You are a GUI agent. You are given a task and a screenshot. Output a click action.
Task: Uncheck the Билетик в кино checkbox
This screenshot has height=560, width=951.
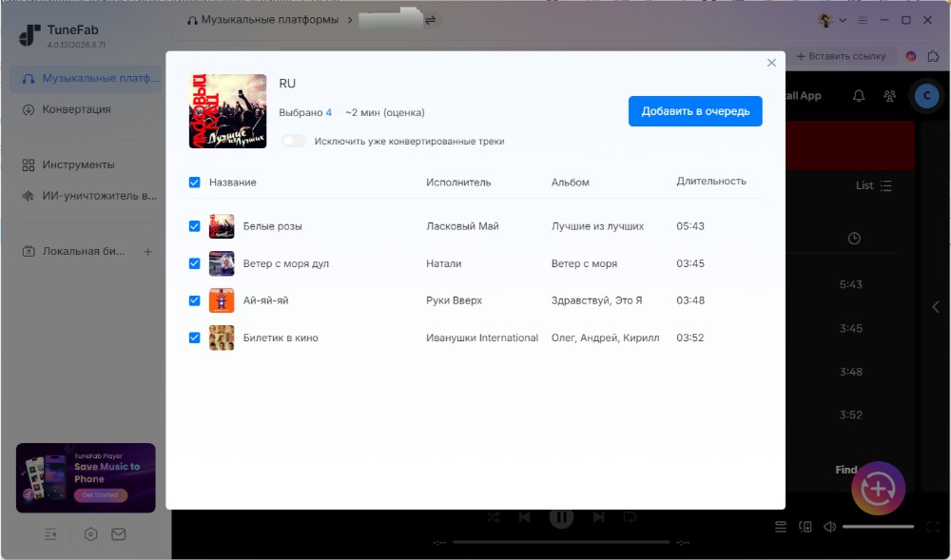click(x=194, y=338)
